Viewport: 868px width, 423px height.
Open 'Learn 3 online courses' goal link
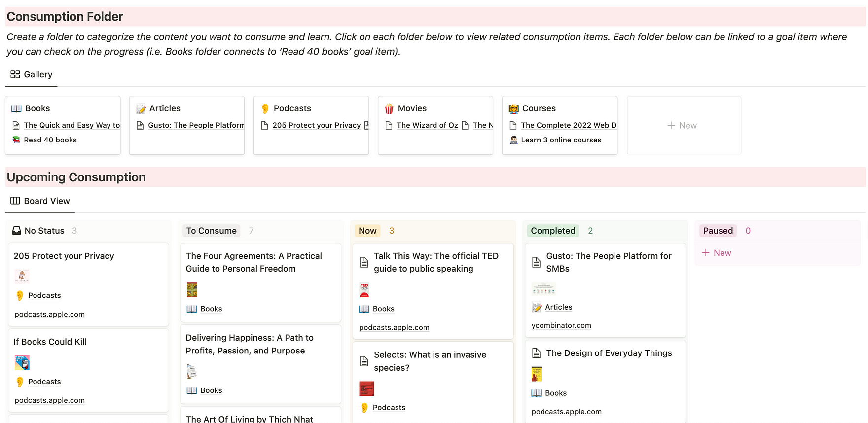coord(561,140)
